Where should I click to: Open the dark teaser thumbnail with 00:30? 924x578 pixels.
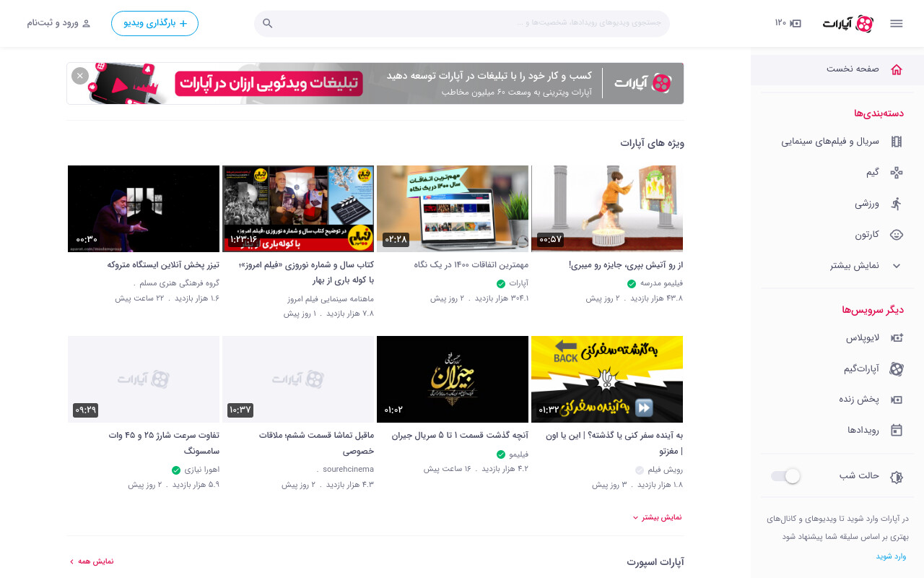click(x=144, y=208)
